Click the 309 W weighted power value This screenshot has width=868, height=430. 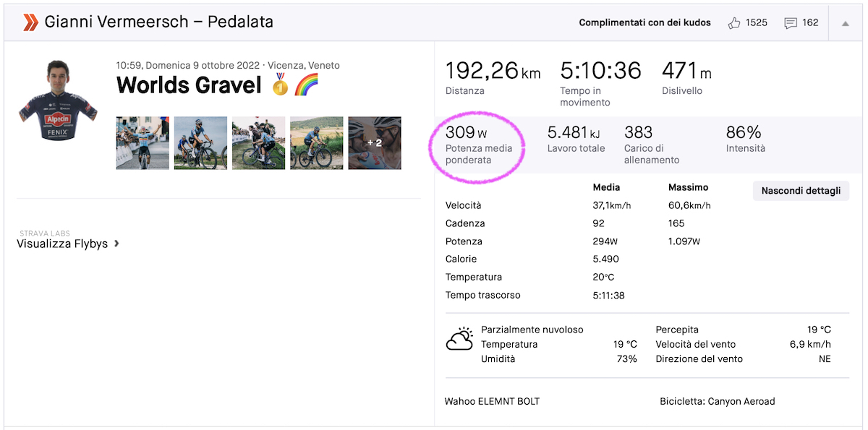466,133
